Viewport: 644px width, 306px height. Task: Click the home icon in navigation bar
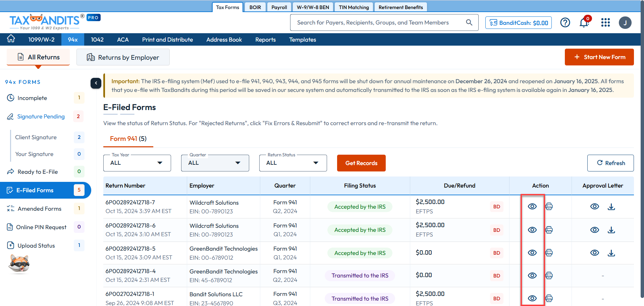(11, 39)
